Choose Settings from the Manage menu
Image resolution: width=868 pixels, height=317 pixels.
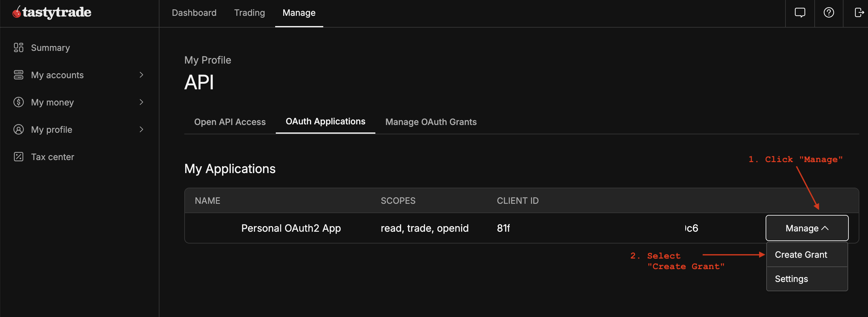click(791, 279)
